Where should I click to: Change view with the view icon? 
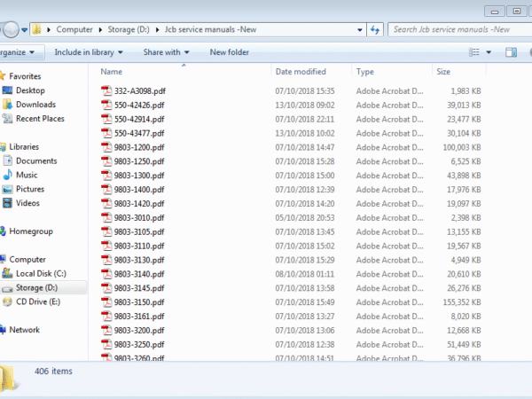[x=474, y=52]
